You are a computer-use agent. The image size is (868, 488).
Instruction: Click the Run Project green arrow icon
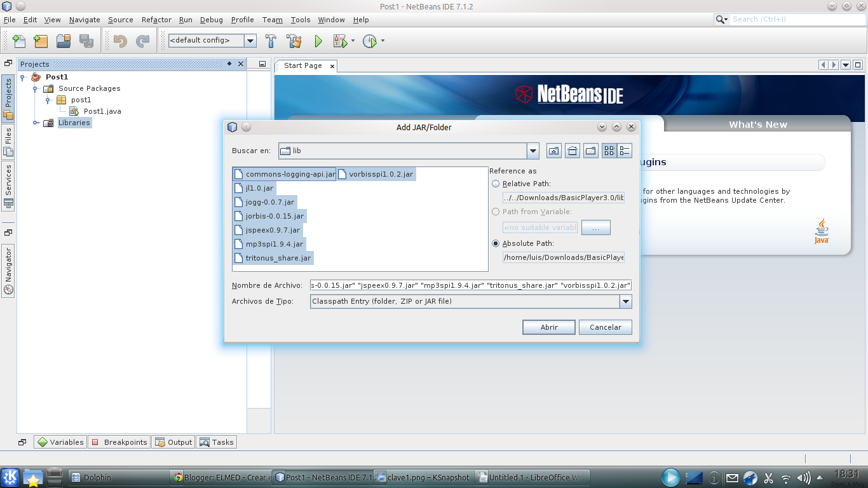click(x=318, y=41)
